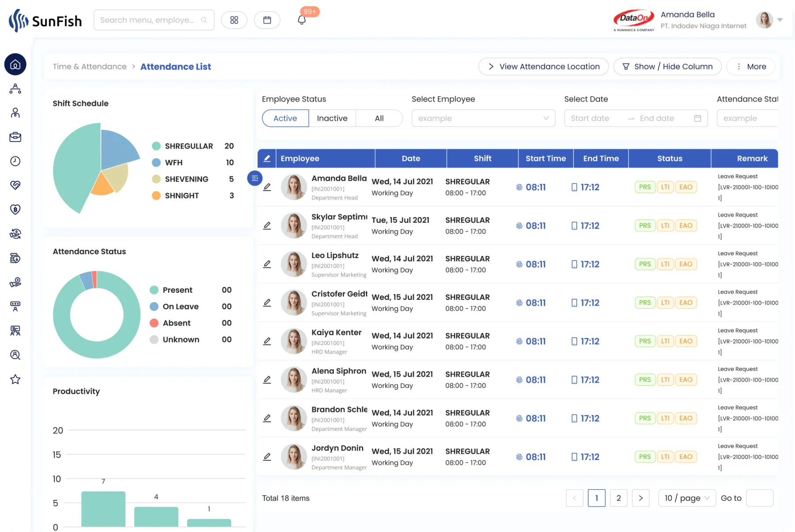The height and width of the screenshot is (532, 795).
Task: Edit Brandon Schleifer attendance row
Action: (x=267, y=418)
